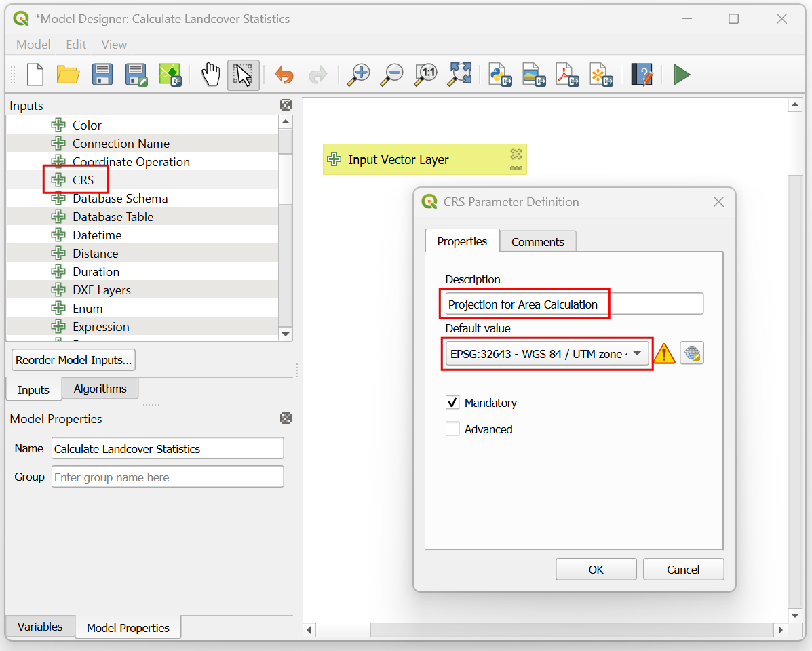Select the Pan hand tool

pyautogui.click(x=211, y=75)
